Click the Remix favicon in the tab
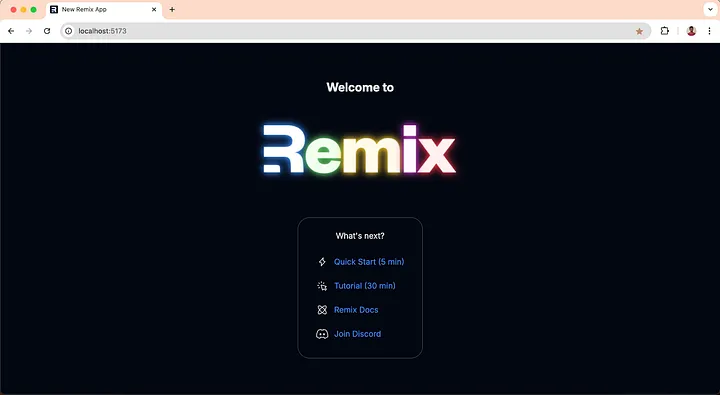The height and width of the screenshot is (395, 720). (54, 9)
